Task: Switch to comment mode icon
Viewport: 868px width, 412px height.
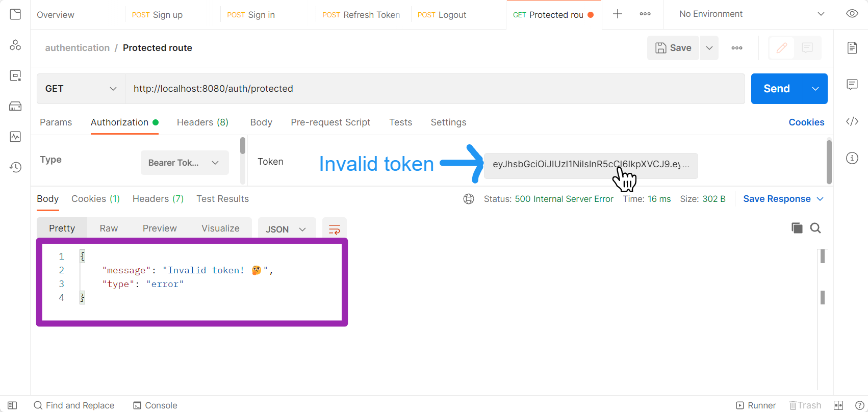Action: (807, 48)
